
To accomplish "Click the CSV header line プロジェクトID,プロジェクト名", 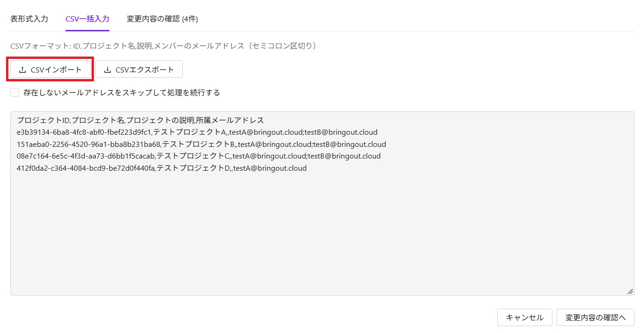I will tap(140, 120).
